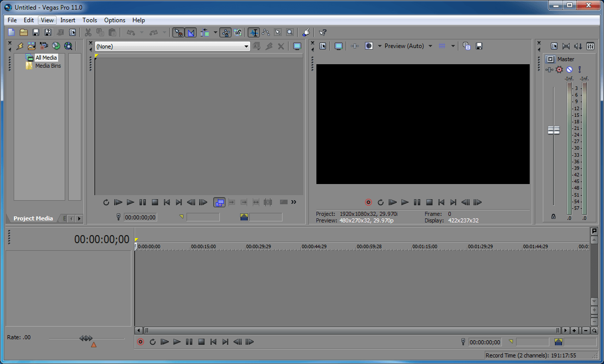Click Dim Output speaker icon in Master
This screenshot has height=364, width=604.
point(578,46)
